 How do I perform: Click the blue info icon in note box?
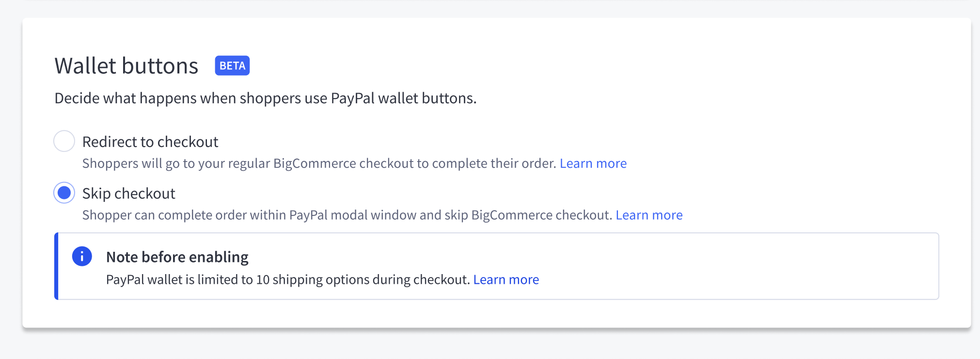coord(82,257)
